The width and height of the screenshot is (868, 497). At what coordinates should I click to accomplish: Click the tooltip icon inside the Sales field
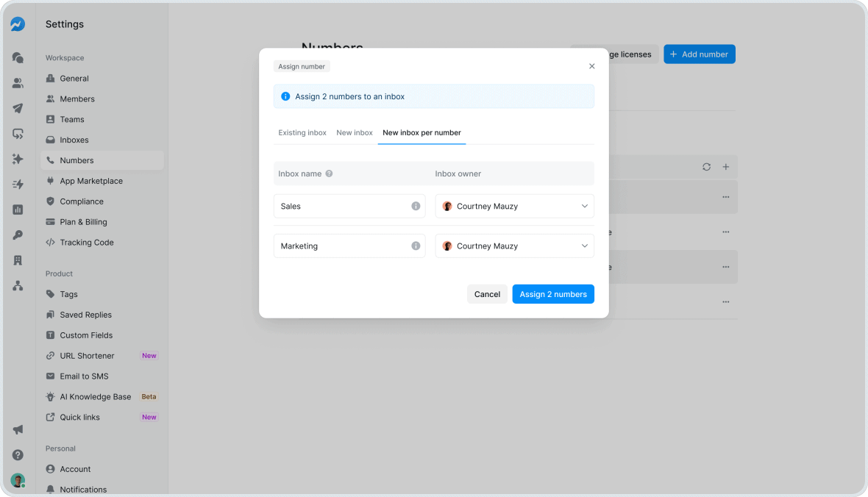(x=416, y=206)
